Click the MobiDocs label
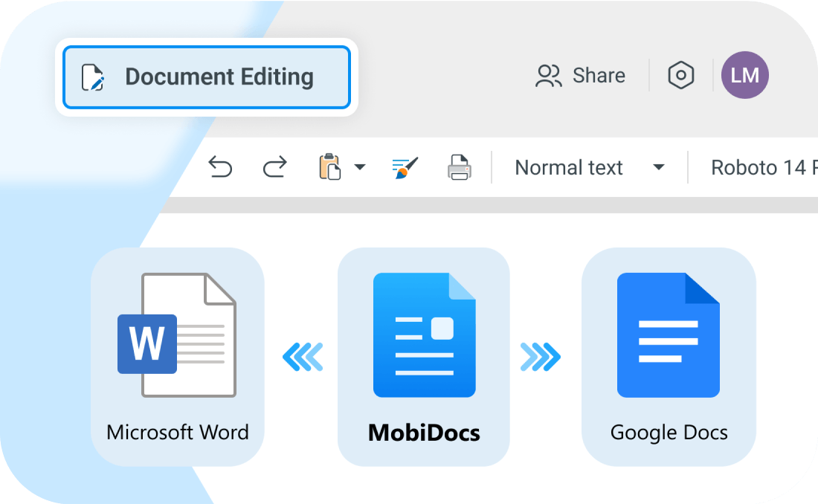Image resolution: width=818 pixels, height=504 pixels. 424,433
